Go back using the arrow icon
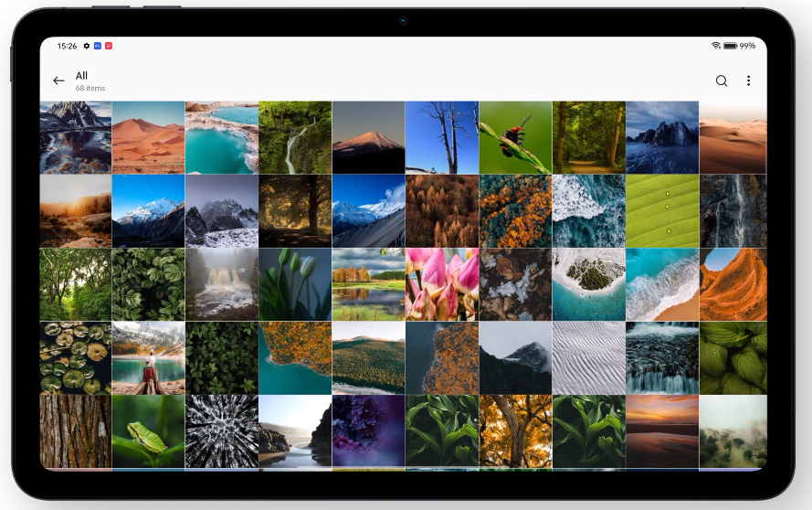Image resolution: width=812 pixels, height=510 pixels. [58, 80]
